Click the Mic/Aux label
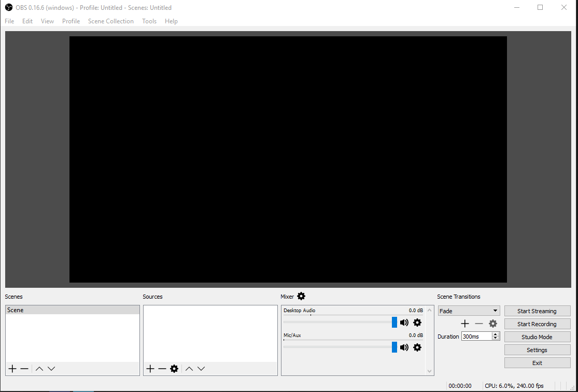Screen dimensions: 578x392 292,335
